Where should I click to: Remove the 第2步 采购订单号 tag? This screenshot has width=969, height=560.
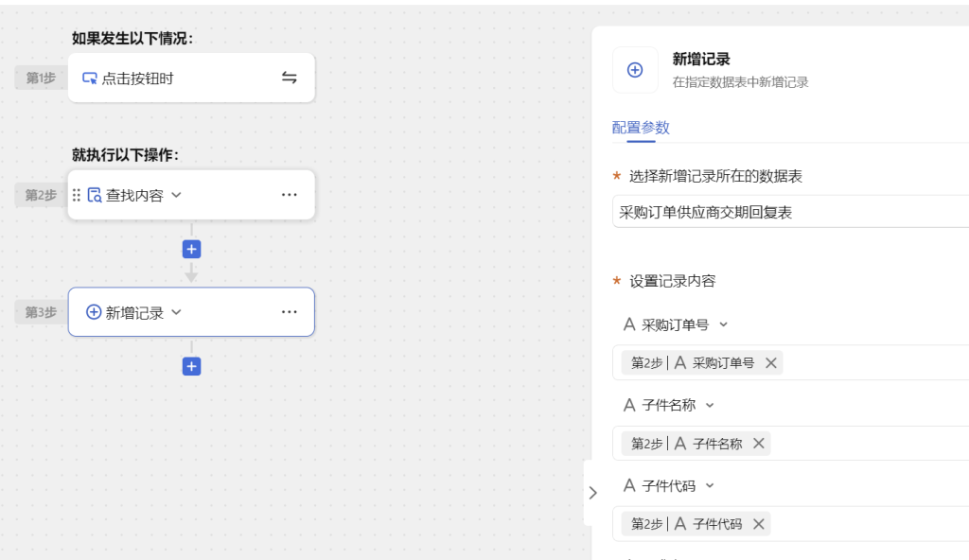click(770, 363)
